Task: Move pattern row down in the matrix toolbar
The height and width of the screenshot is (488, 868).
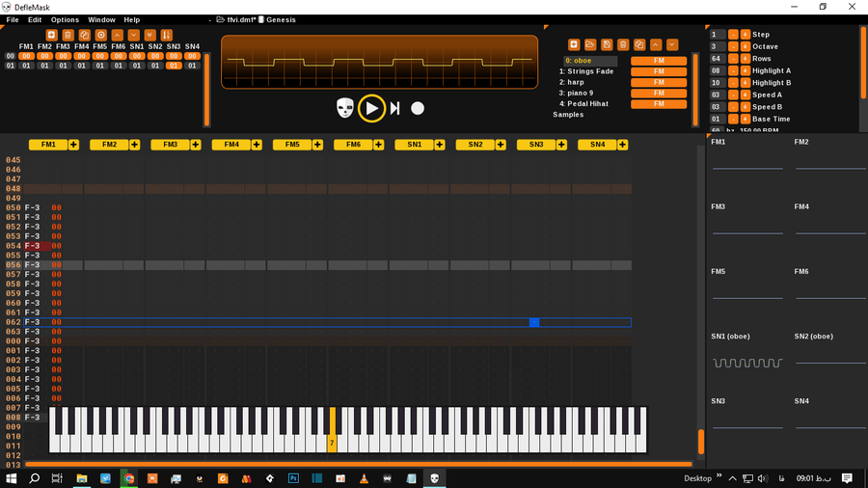Action: [x=133, y=35]
